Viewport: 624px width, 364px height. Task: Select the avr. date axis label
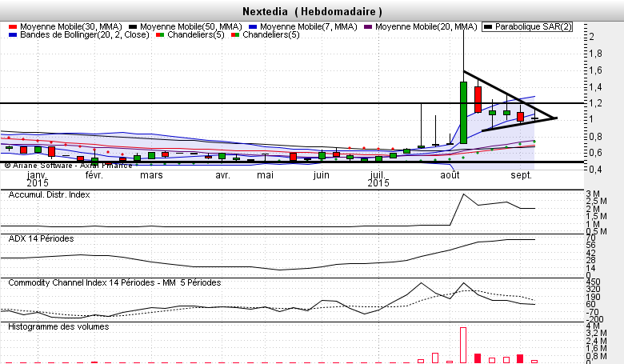[x=222, y=175]
